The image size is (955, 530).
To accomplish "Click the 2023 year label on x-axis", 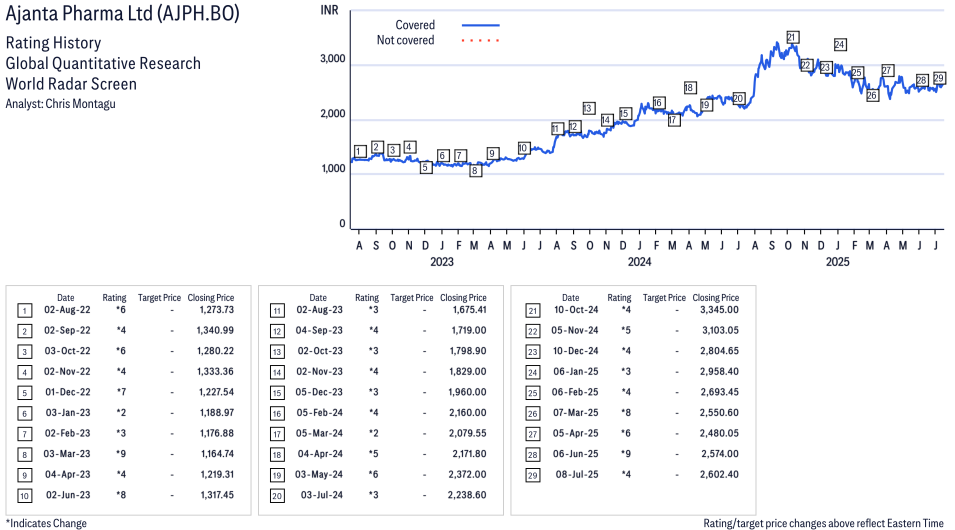I will click(442, 262).
